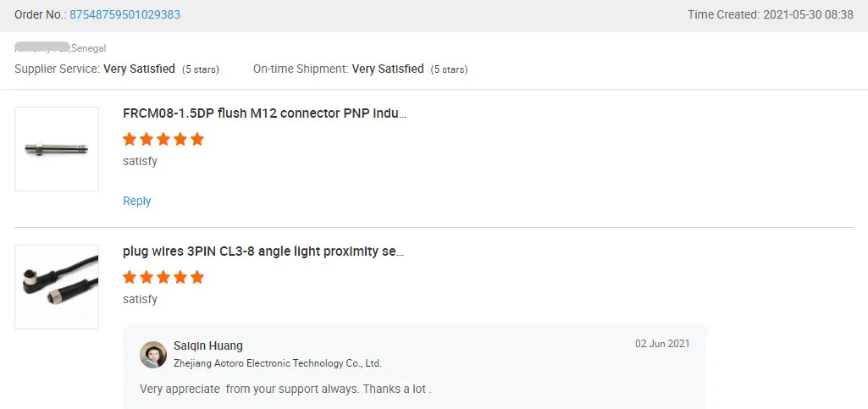Click On-time Shipment Very Satisfied rating
The width and height of the screenshot is (868, 409).
pos(387,69)
